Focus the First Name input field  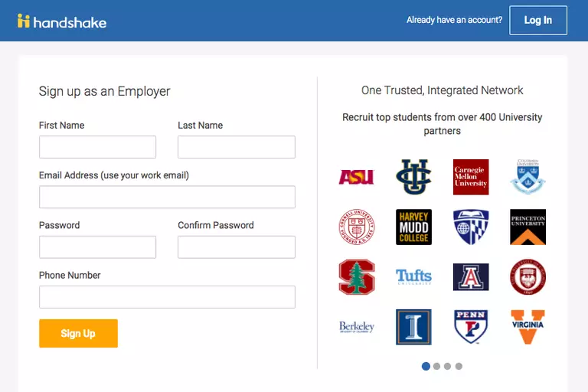(x=97, y=147)
